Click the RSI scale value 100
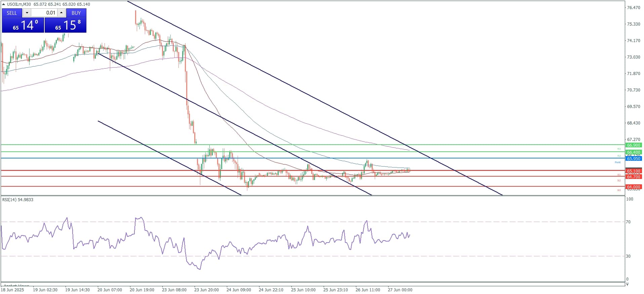Viewport: 644px width, 294px height. coord(630,199)
